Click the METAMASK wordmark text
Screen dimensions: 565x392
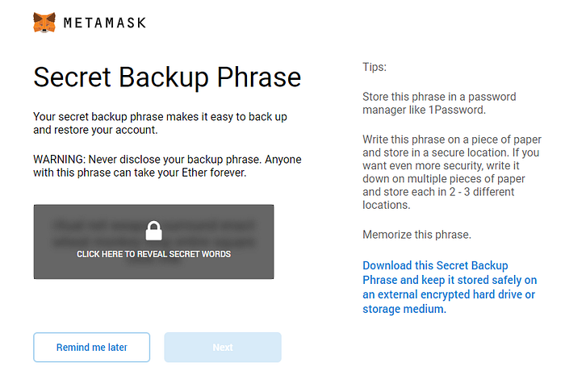point(105,23)
